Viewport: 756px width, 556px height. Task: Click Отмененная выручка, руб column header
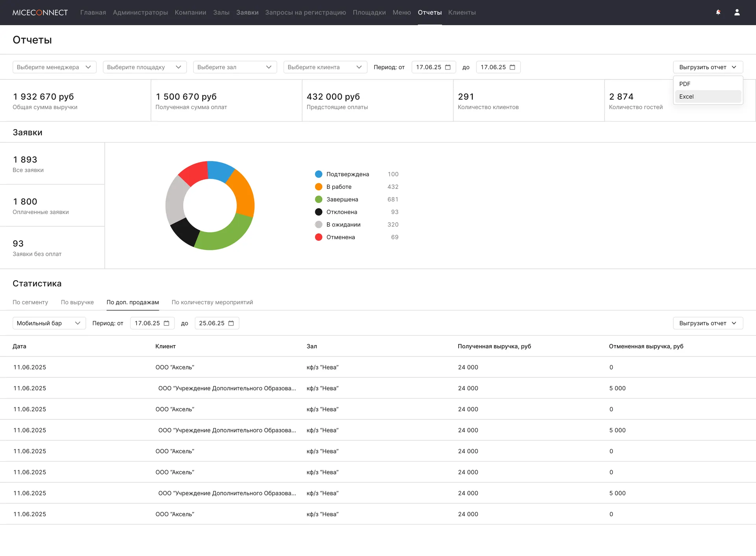(x=646, y=346)
